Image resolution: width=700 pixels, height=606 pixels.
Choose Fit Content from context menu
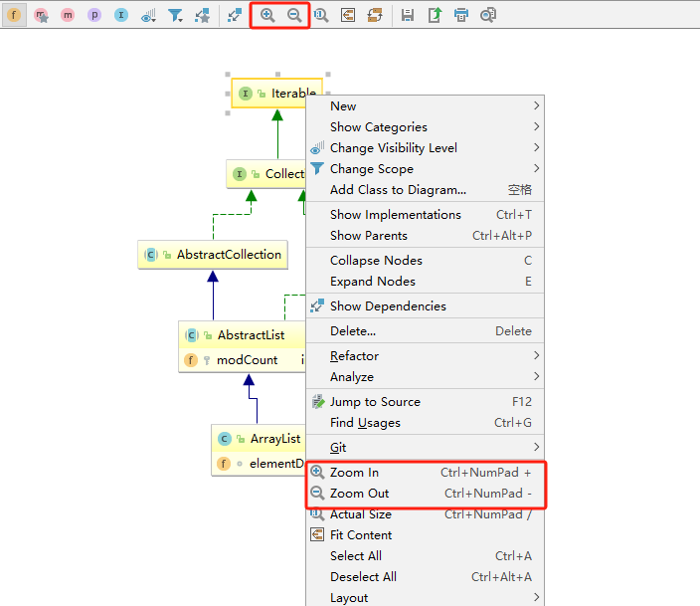coord(425,535)
